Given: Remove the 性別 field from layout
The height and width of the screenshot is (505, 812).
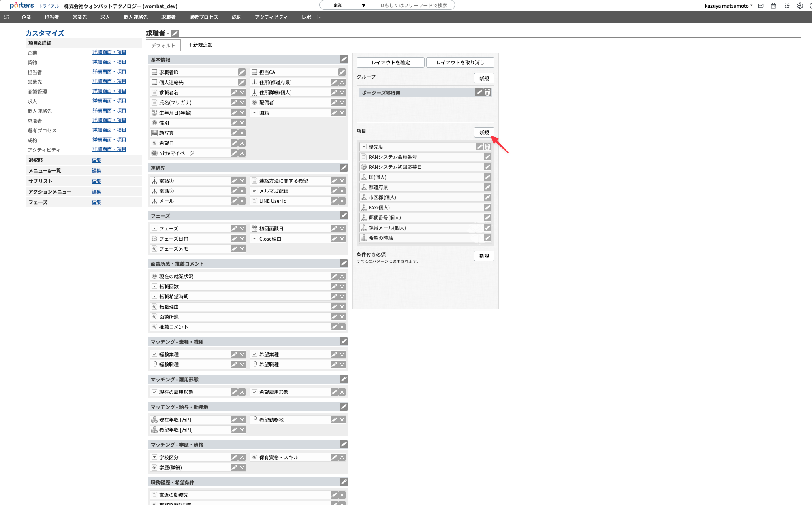Looking at the screenshot, I should (x=242, y=123).
